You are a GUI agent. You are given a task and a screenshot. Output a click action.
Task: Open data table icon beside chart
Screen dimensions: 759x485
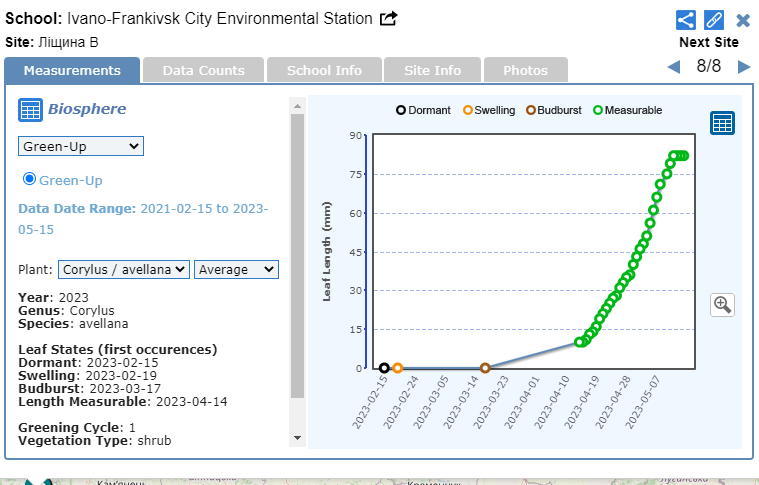pyautogui.click(x=722, y=123)
